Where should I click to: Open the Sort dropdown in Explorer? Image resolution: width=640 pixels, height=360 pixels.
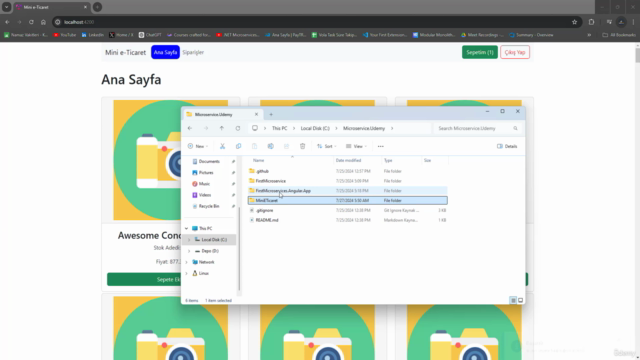(327, 146)
